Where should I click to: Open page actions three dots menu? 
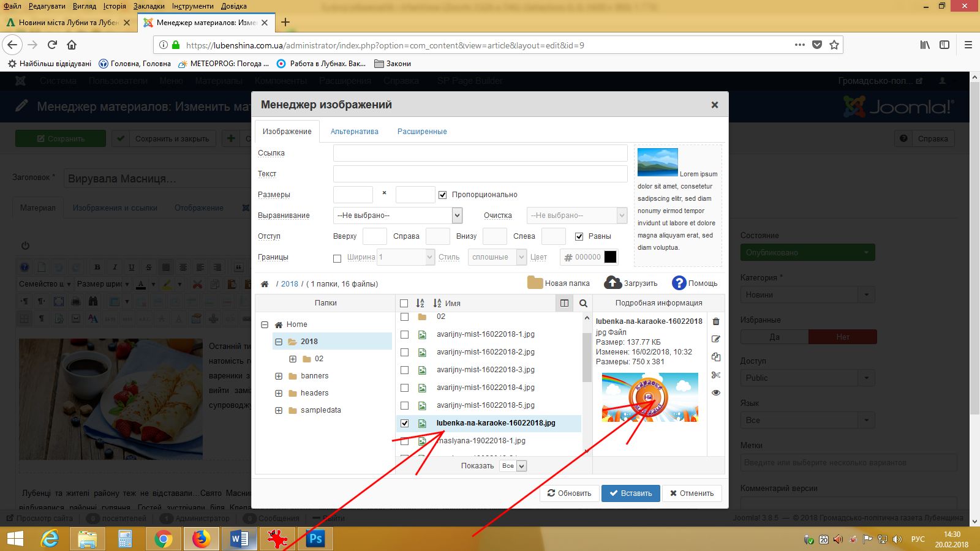tap(800, 45)
